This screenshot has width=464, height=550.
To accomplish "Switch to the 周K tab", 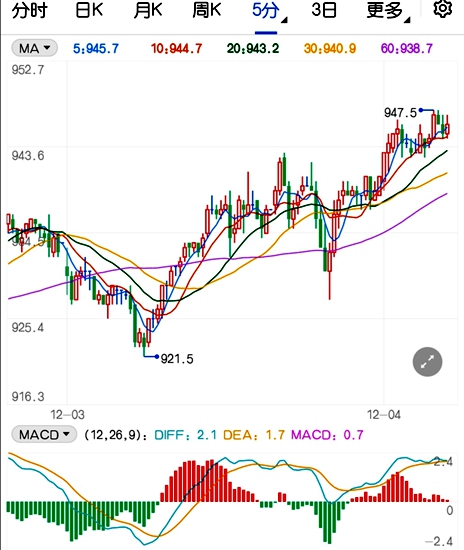I will 207,10.
